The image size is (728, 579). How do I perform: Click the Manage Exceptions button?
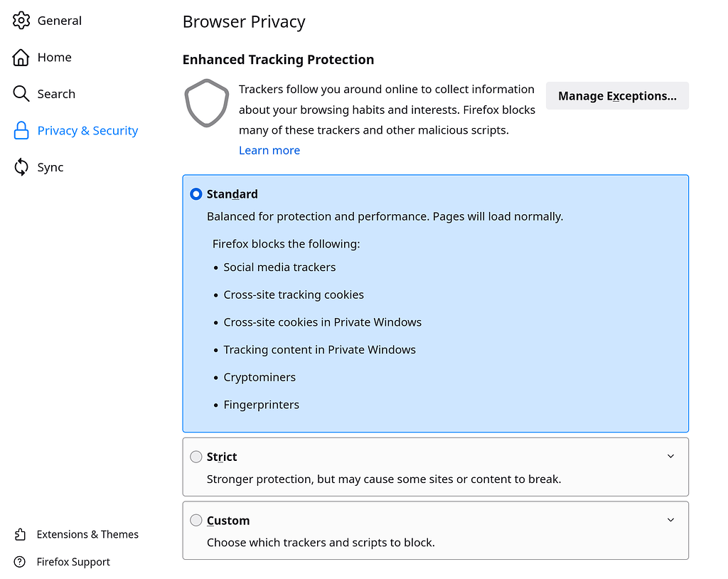click(x=616, y=95)
